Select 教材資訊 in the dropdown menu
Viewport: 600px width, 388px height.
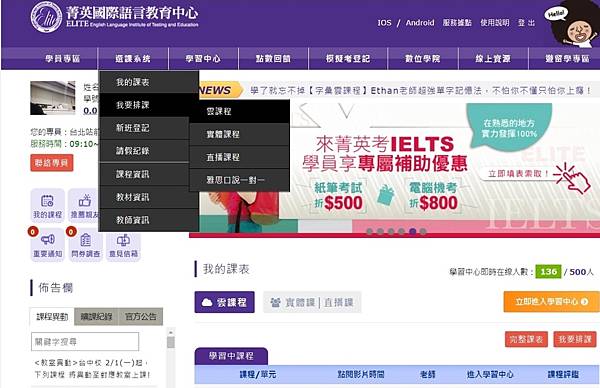pos(149,197)
